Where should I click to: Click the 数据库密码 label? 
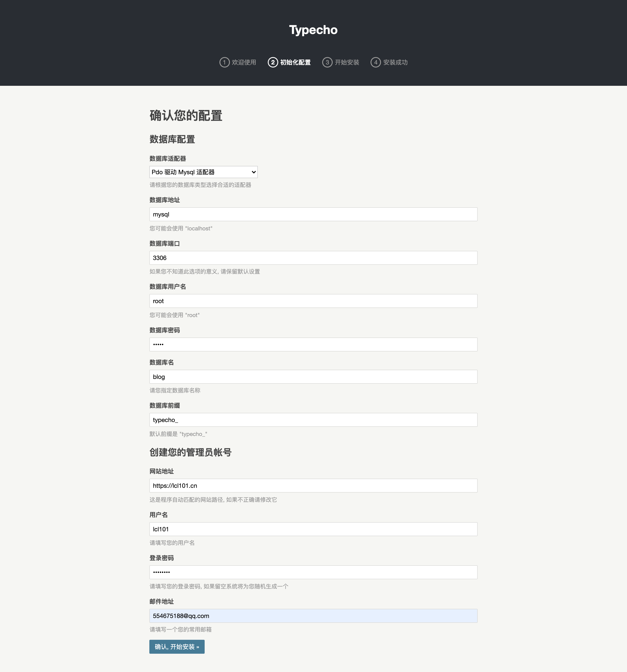[165, 330]
